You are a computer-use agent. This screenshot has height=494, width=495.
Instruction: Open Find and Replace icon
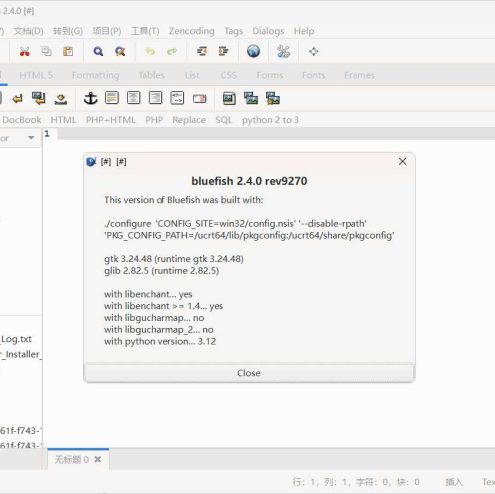pos(120,51)
